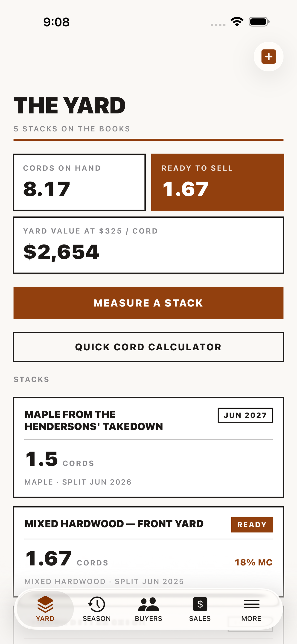The image size is (297, 644).
Task: Open the Quick Cord Calculator
Action: pos(148,347)
